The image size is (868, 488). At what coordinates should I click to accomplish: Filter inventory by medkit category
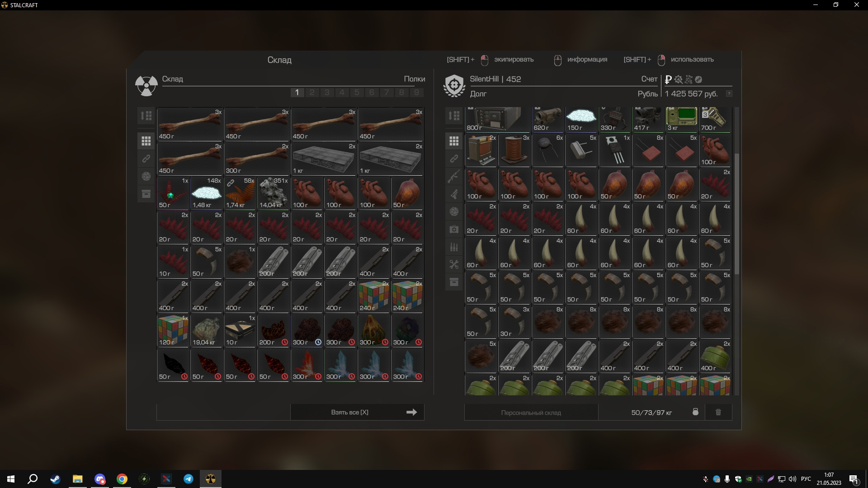tap(454, 230)
